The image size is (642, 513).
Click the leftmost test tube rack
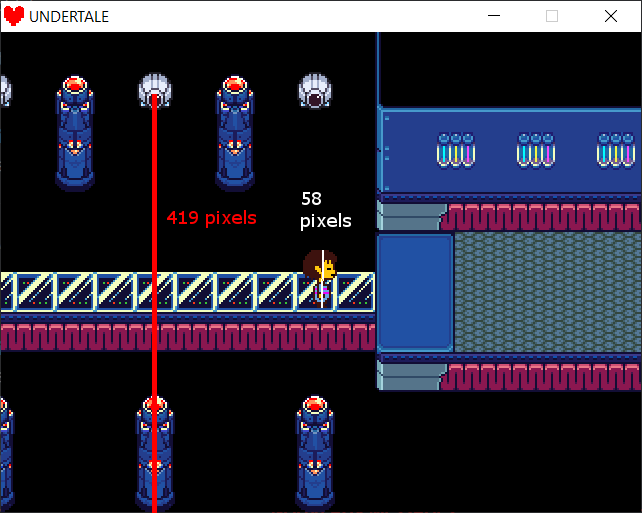tap(456, 150)
